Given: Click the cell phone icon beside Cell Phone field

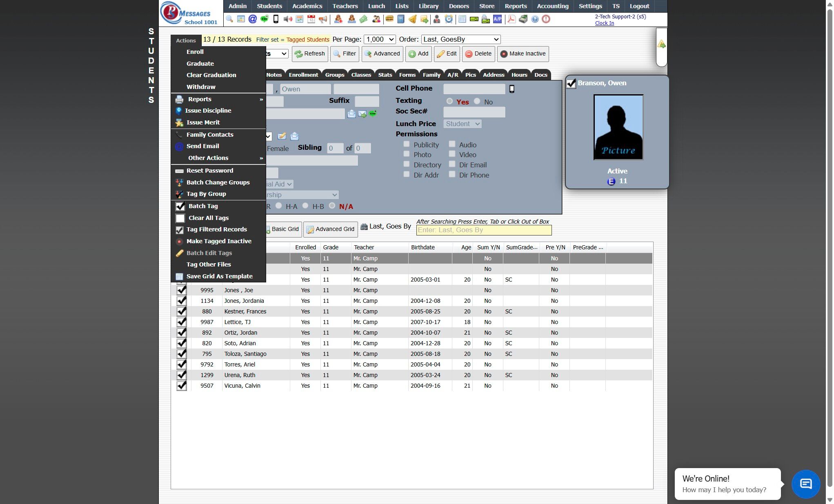Looking at the screenshot, I should (512, 89).
